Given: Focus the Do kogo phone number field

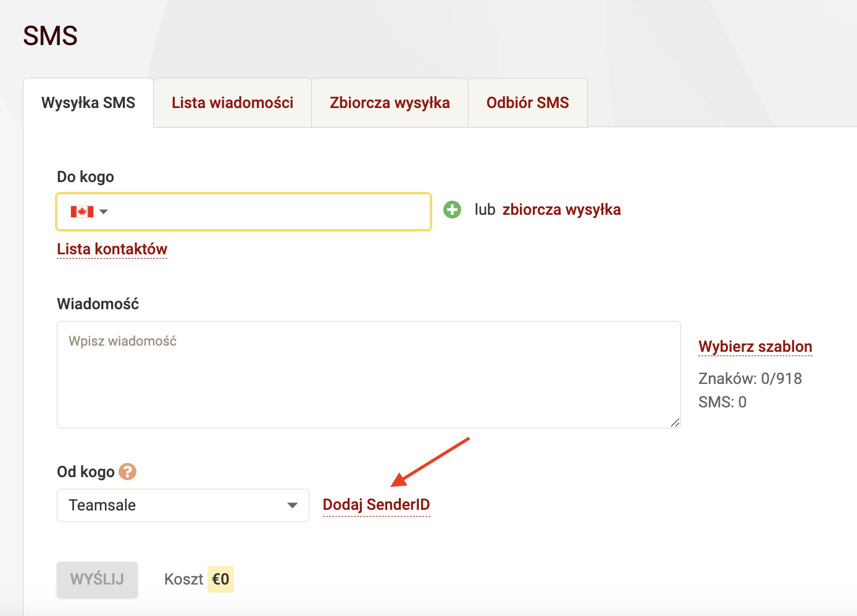Looking at the screenshot, I should 243,212.
